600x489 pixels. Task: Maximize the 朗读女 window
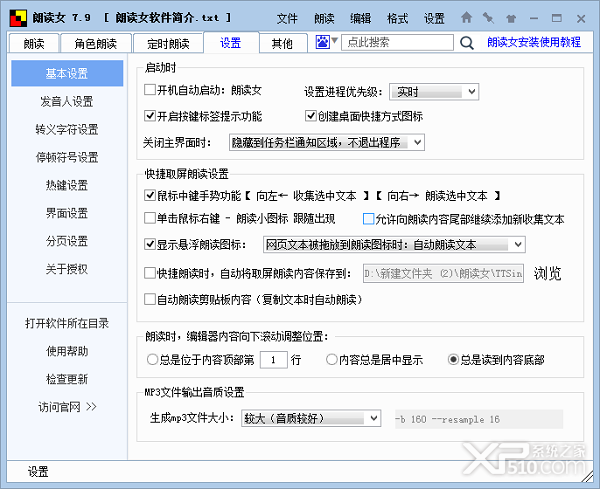pos(557,18)
